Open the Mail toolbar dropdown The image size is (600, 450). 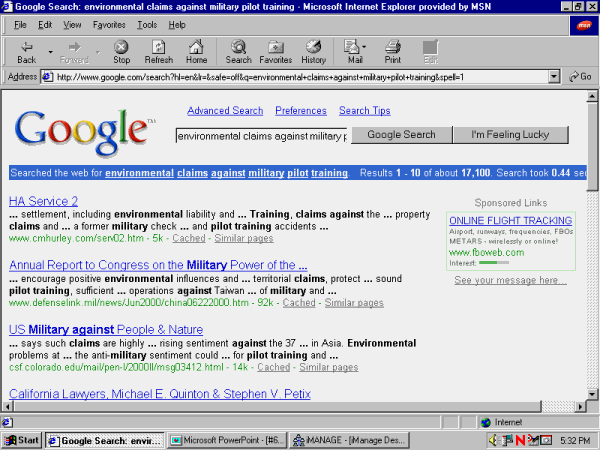point(366,47)
